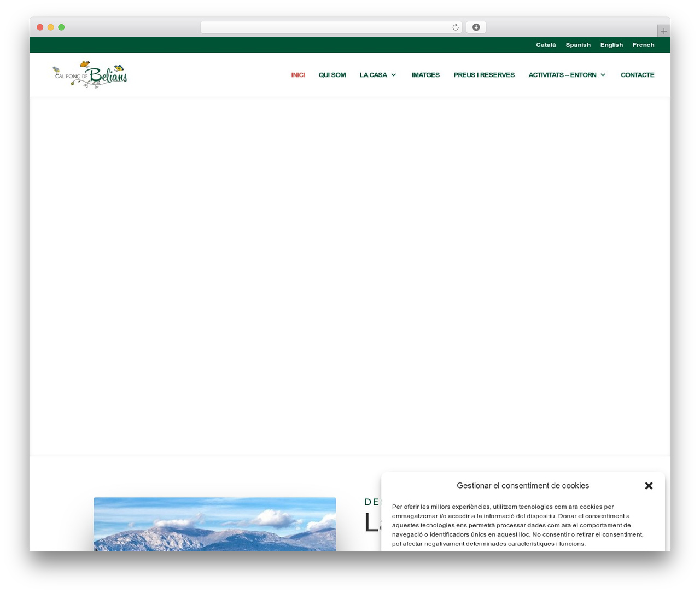
Task: Open the browser downloads button
Action: click(x=476, y=27)
